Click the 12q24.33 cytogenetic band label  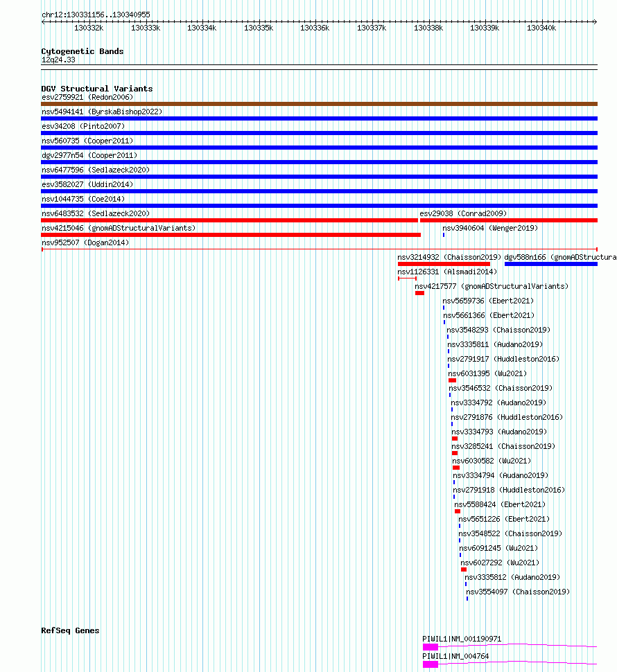[58, 60]
